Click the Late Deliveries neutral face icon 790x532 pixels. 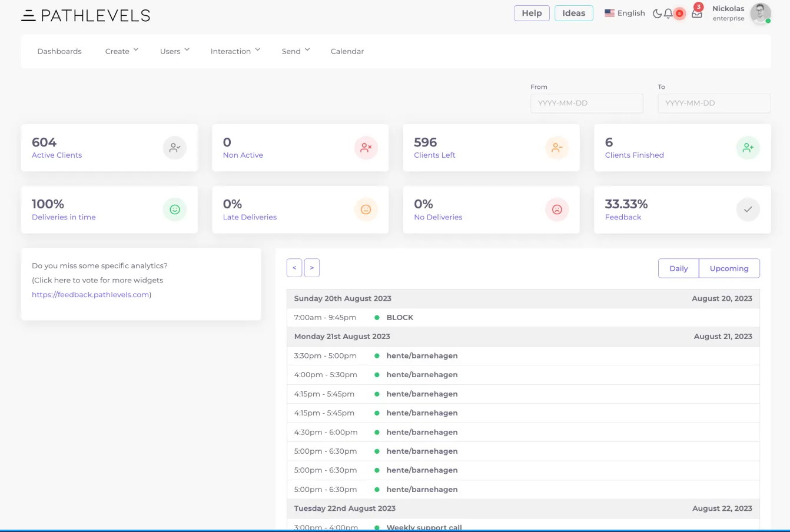coord(366,210)
